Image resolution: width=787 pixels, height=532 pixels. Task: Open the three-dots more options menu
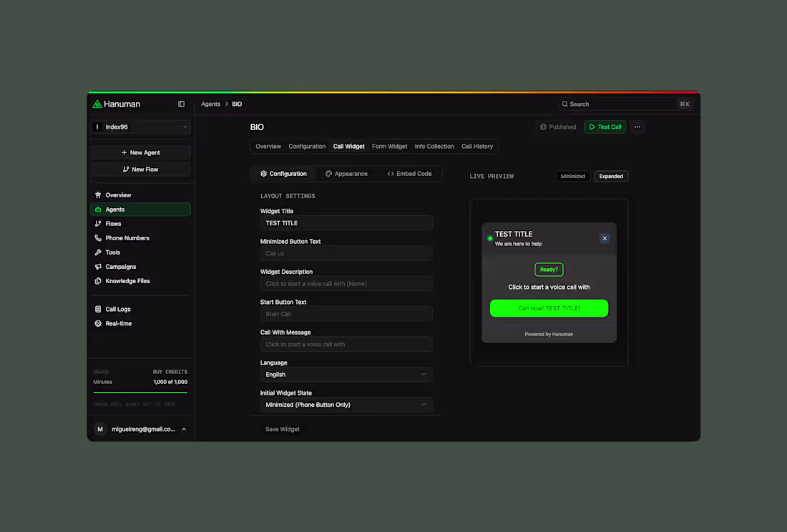click(x=637, y=127)
